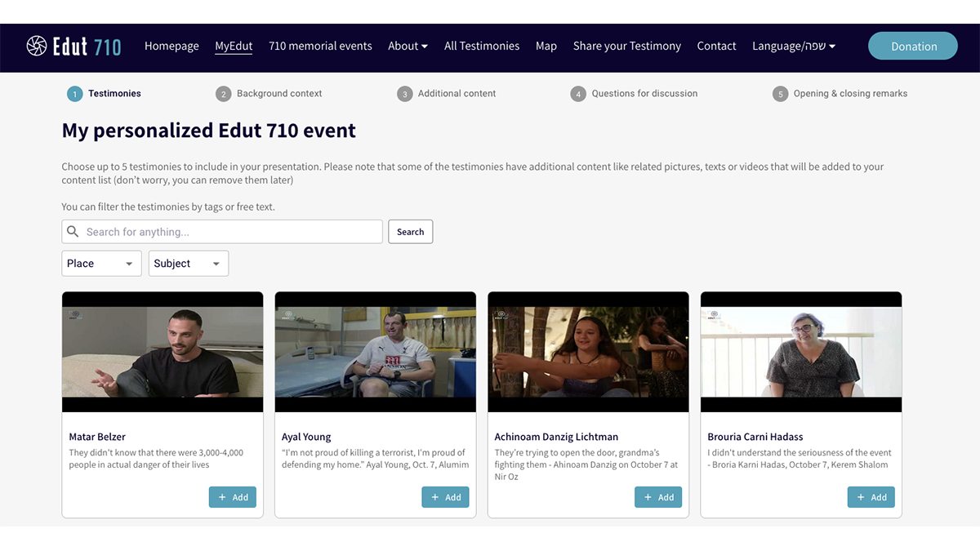The height and width of the screenshot is (551, 980).
Task: Click the My personalized Edut 710 event heading
Action: (x=209, y=131)
